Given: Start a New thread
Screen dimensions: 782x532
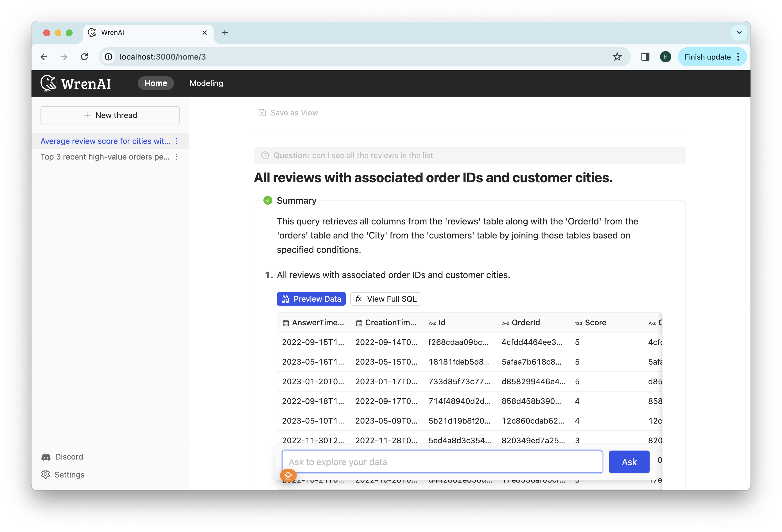Looking at the screenshot, I should click(110, 115).
